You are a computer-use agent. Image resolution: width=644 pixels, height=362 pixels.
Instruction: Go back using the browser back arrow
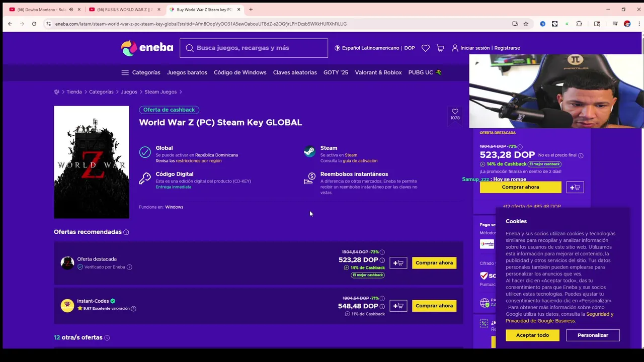pyautogui.click(x=10, y=24)
